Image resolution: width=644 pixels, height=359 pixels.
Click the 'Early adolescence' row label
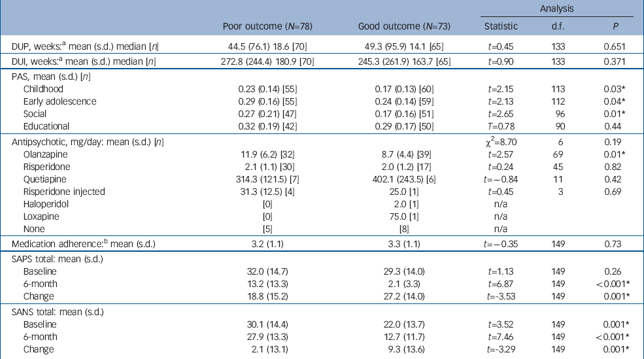point(59,101)
